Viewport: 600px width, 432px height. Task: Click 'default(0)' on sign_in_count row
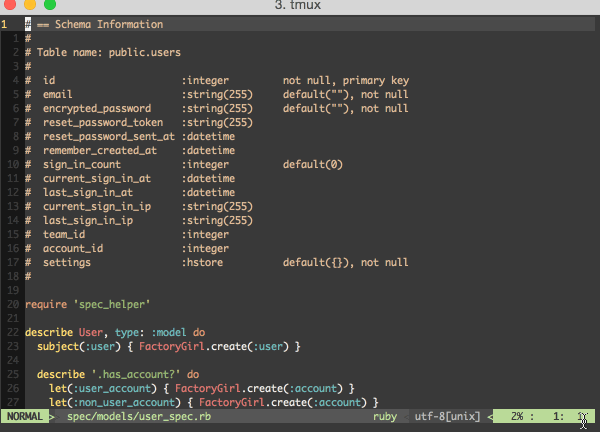pyautogui.click(x=313, y=165)
